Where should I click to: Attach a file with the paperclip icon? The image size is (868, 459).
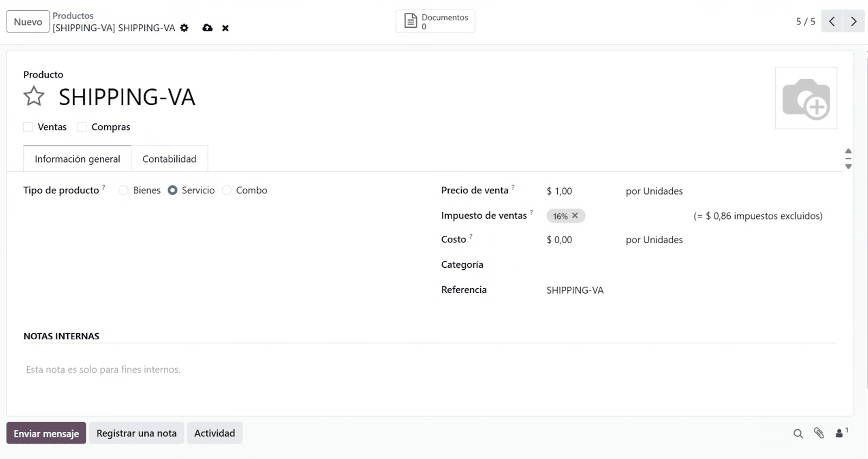(x=819, y=433)
